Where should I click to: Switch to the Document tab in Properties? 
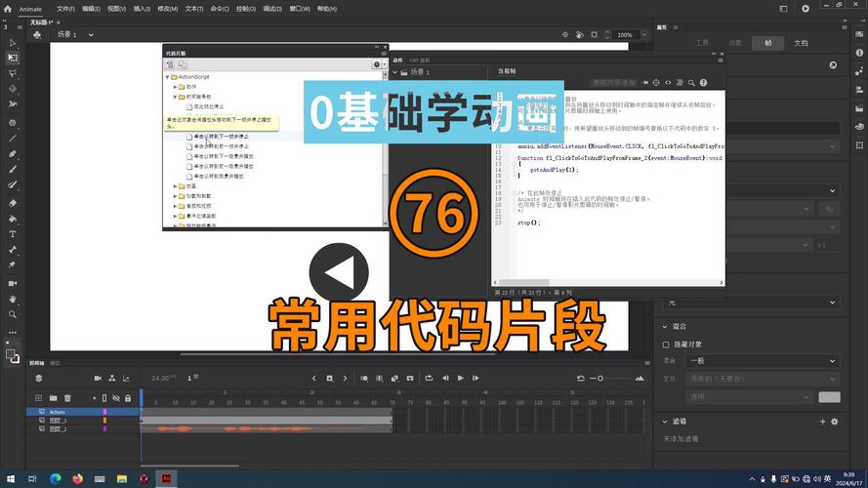point(801,43)
